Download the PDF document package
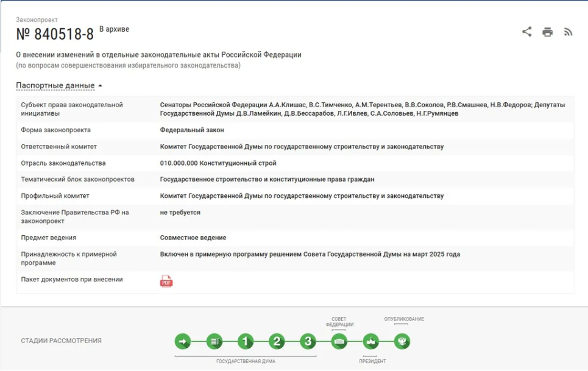 pos(166,281)
